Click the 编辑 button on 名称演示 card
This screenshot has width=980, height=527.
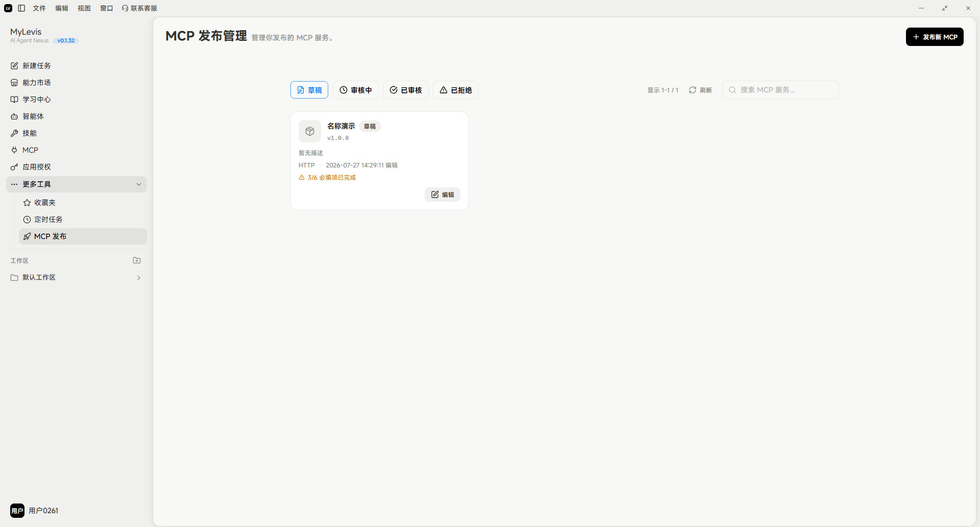[x=443, y=195]
